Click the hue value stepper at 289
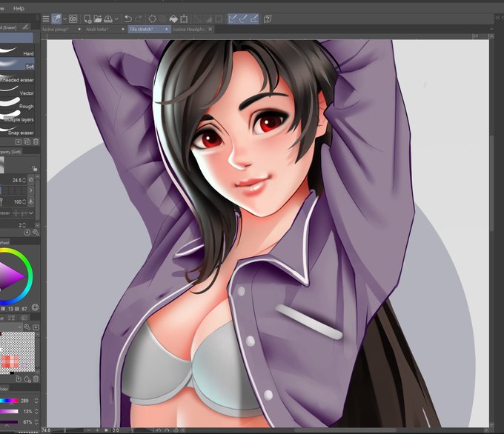Screen dimensions: 504x434 (36, 401)
